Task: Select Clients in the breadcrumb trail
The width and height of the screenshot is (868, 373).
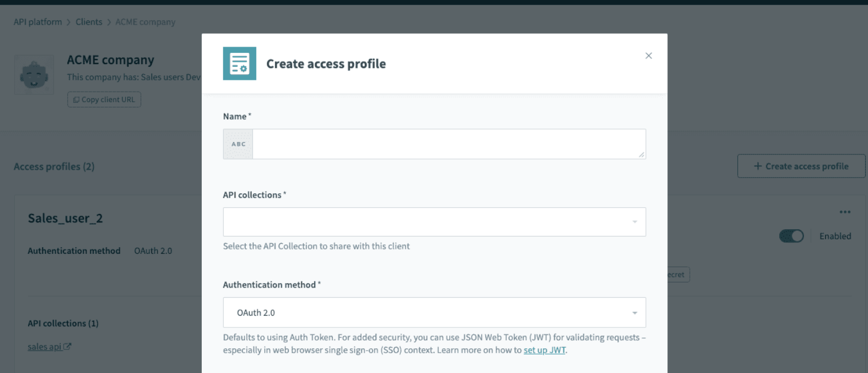Action: [89, 22]
